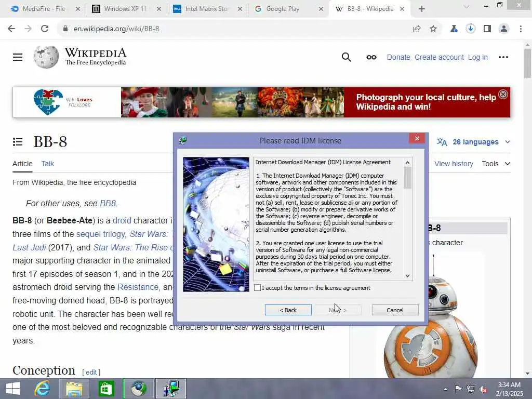The height and width of the screenshot is (399, 532).
Task: Open the tab search chevron
Action: pyautogui.click(x=467, y=6)
